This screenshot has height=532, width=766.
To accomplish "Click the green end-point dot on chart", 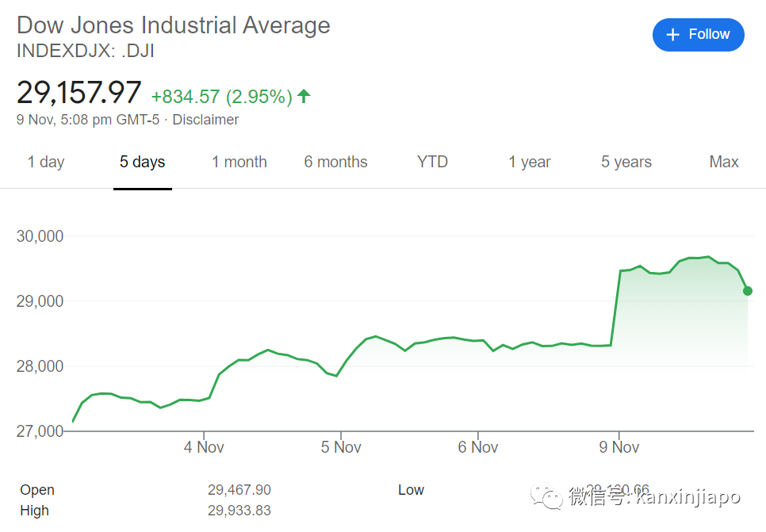I will click(x=748, y=291).
